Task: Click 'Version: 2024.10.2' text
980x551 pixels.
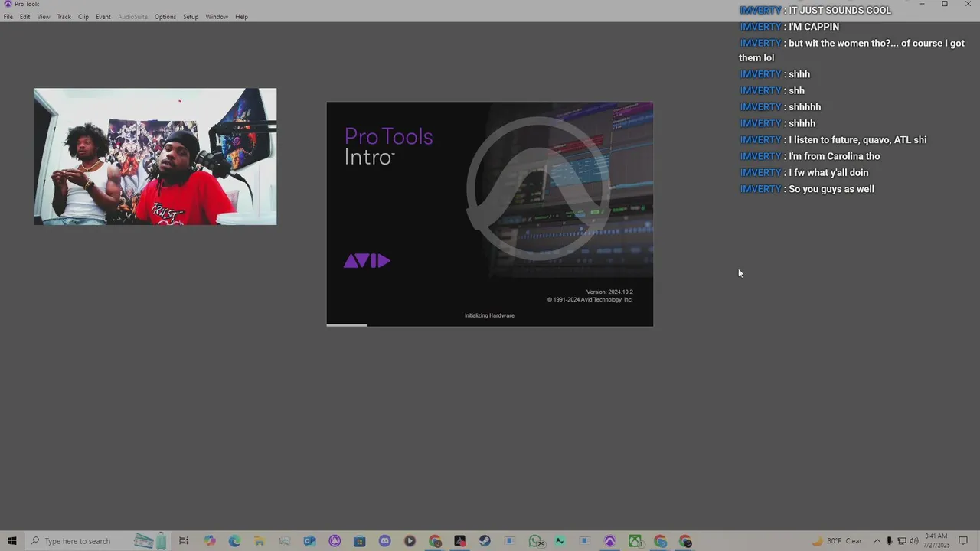Action: [x=609, y=292]
